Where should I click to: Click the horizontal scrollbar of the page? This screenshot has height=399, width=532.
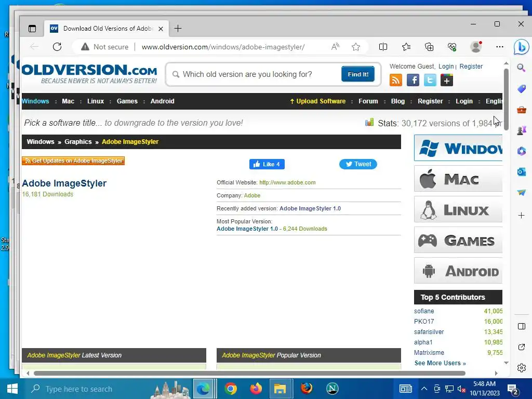249,373
